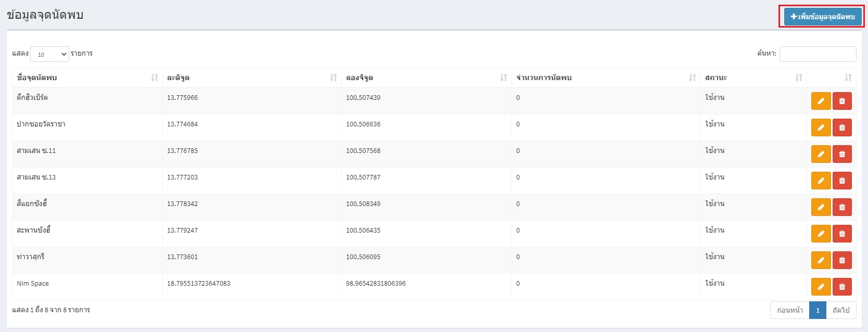Screen dimensions: 868x332
Task: Sort by ชื่อจุดนัดพบ column arrows
Action: (x=155, y=78)
